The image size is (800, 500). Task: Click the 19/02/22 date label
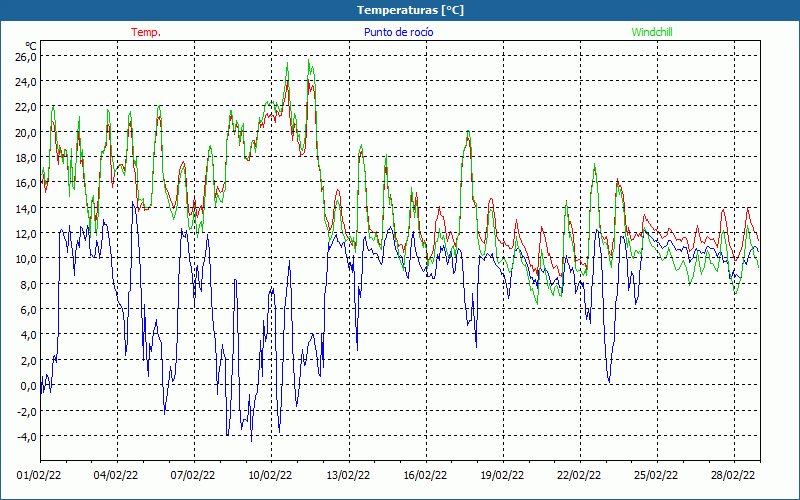(503, 475)
